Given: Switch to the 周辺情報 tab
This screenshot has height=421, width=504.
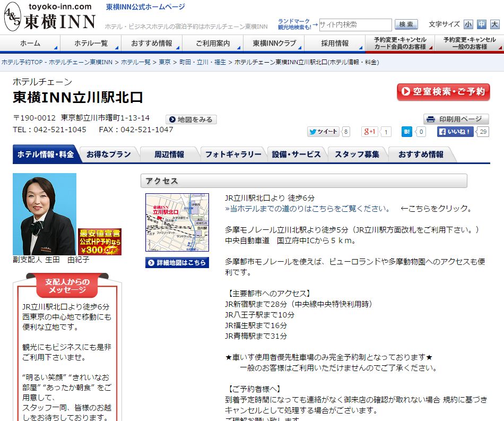Looking at the screenshot, I should click(169, 154).
